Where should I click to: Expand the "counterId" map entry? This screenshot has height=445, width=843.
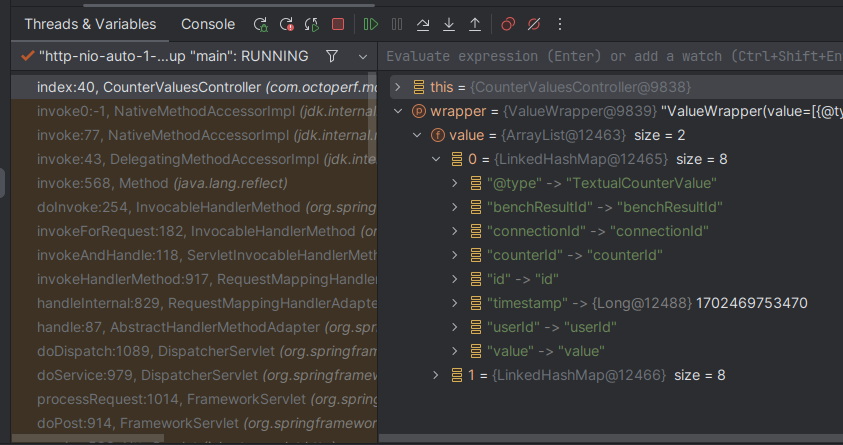pos(455,255)
